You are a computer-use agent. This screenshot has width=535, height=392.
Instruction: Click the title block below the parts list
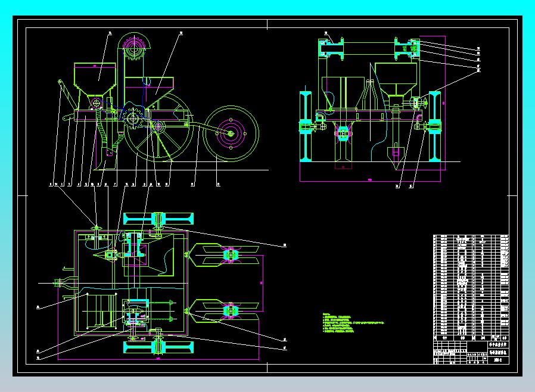click(x=471, y=353)
